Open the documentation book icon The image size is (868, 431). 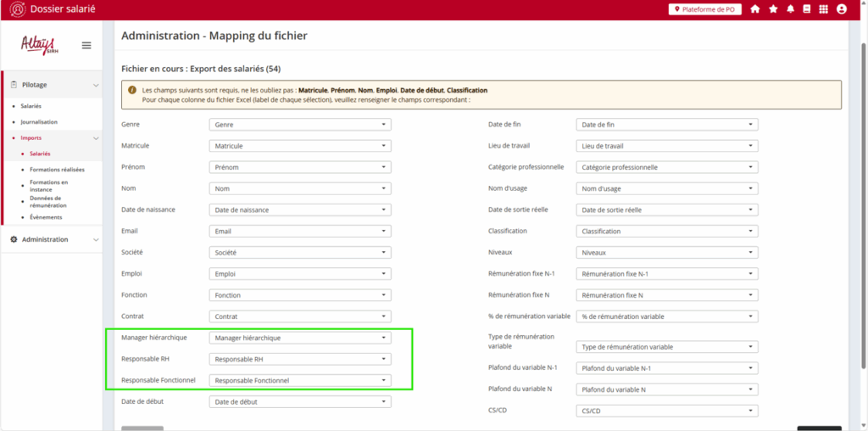[807, 9]
